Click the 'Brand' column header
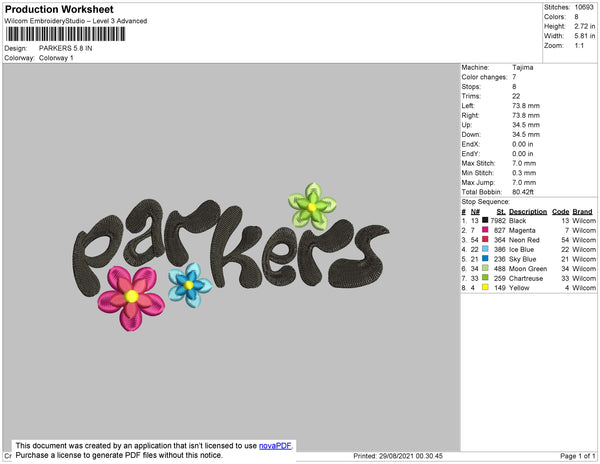Viewport: 600px width, 464px height. (582, 212)
